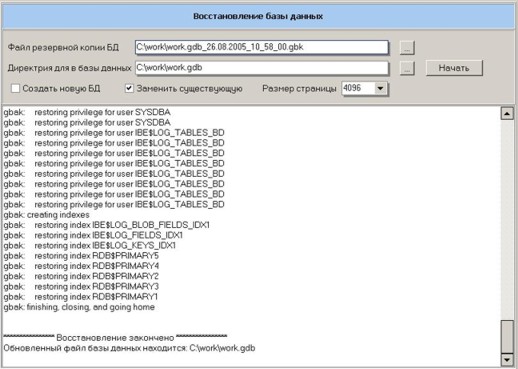
Task: Click the 4096 page size combo box
Action: pyautogui.click(x=365, y=89)
